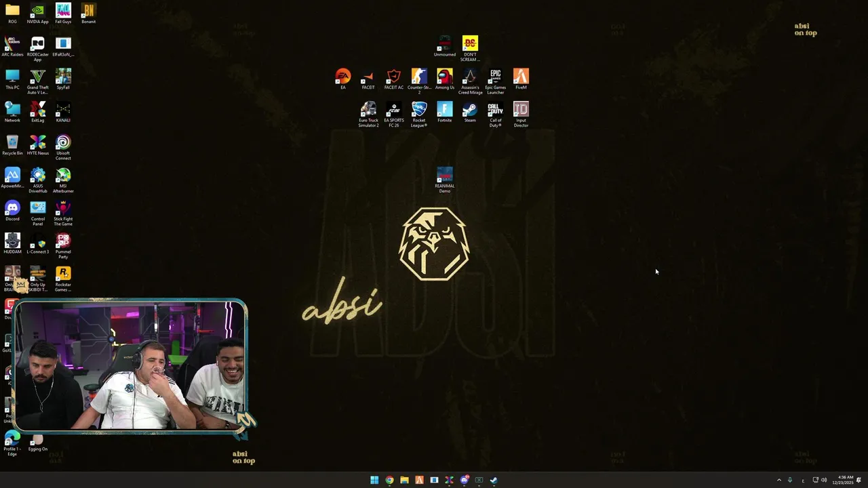Open Epic Games Launcher shortcut
The image size is (868, 488).
click(x=495, y=81)
